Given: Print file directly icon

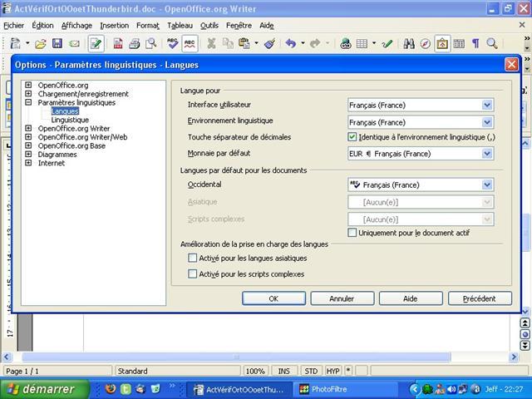Looking at the screenshot, I should [x=134, y=43].
